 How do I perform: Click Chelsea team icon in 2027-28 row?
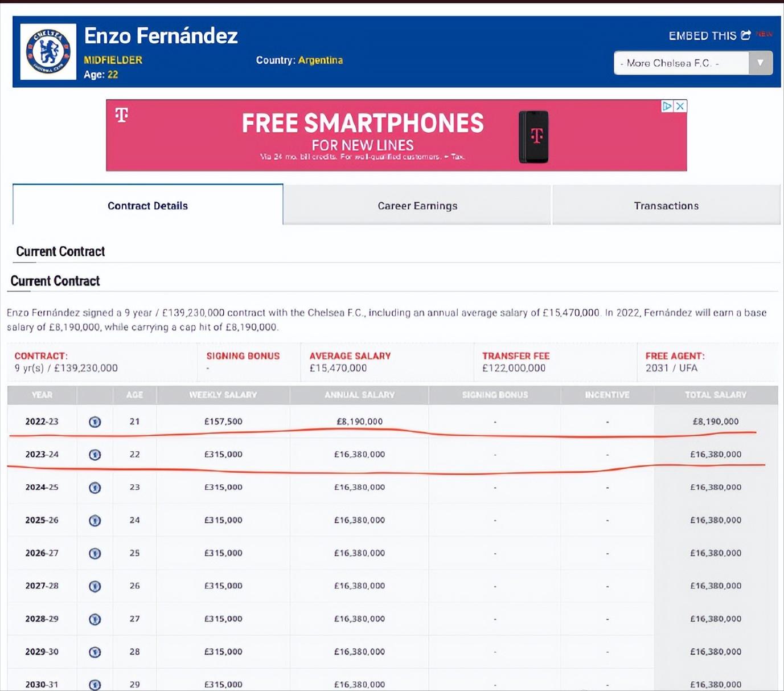click(x=95, y=586)
